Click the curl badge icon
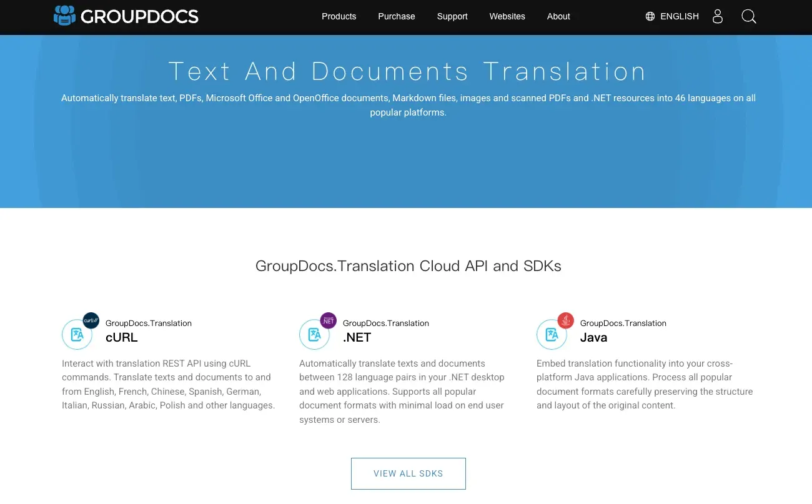Screen dimensions: 812x504 [91, 320]
